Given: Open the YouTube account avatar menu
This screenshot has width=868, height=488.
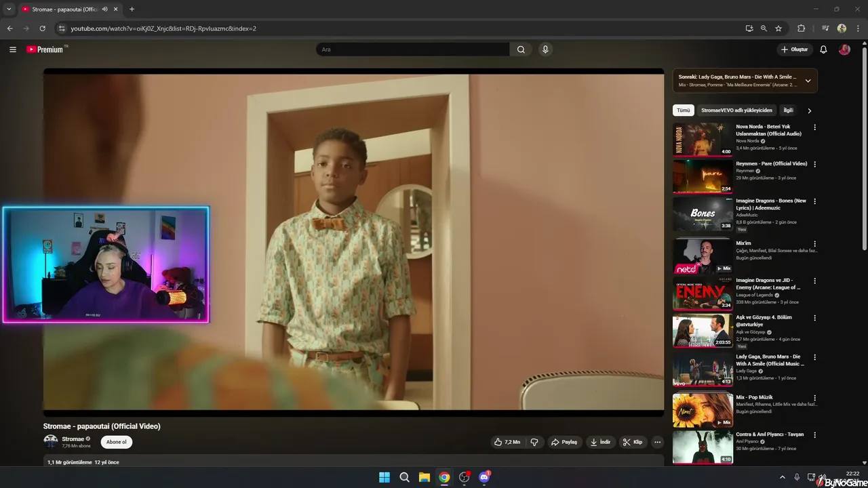Looking at the screenshot, I should (x=844, y=49).
